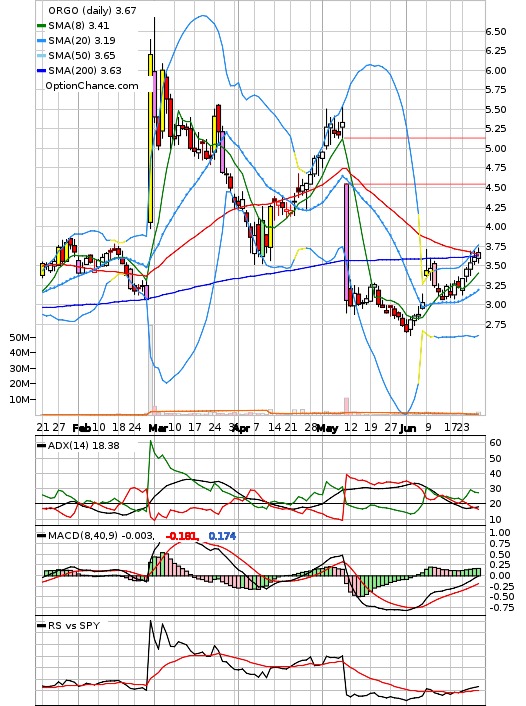Screen dimensions: 526x706
Task: Click the red -0.181 MACD signal value
Action: [x=182, y=536]
